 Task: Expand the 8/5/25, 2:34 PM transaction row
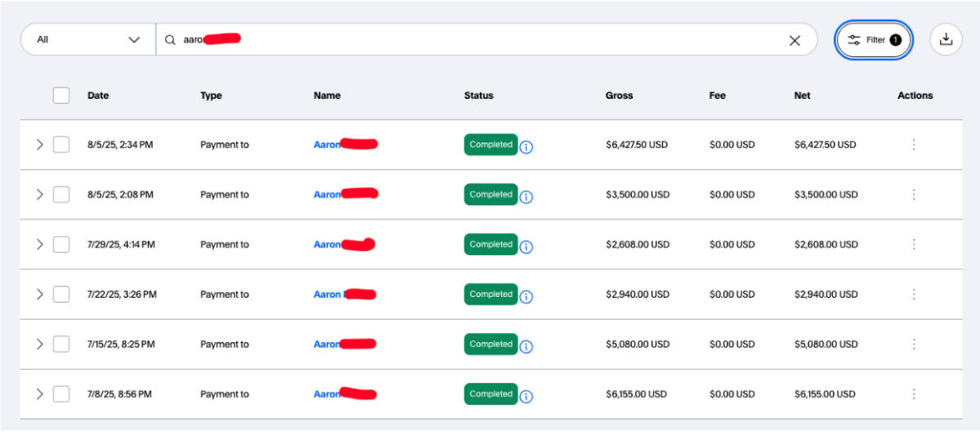[39, 145]
